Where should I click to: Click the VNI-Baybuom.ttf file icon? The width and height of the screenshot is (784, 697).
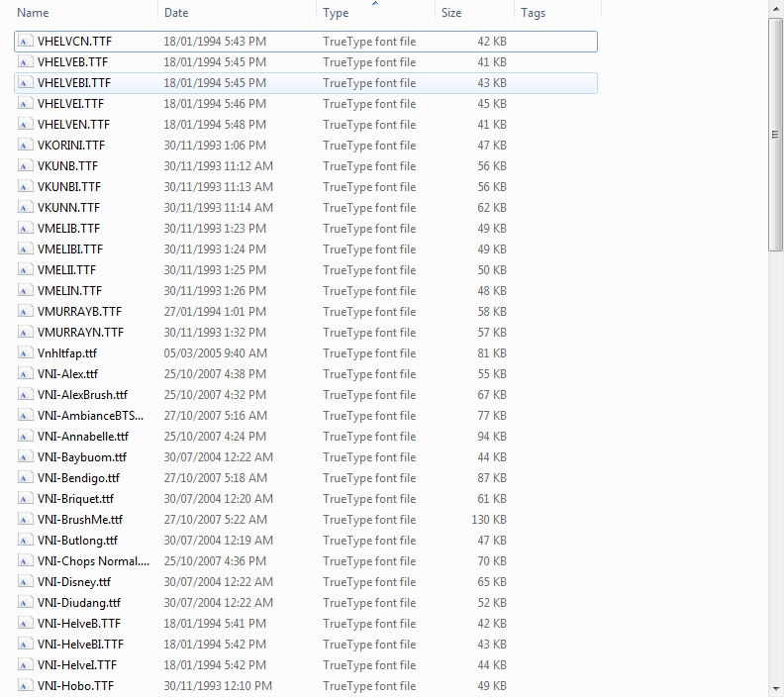point(24,457)
